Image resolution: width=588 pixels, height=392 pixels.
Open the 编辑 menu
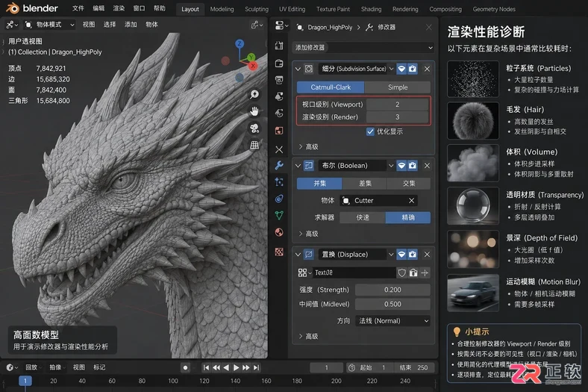coord(98,8)
